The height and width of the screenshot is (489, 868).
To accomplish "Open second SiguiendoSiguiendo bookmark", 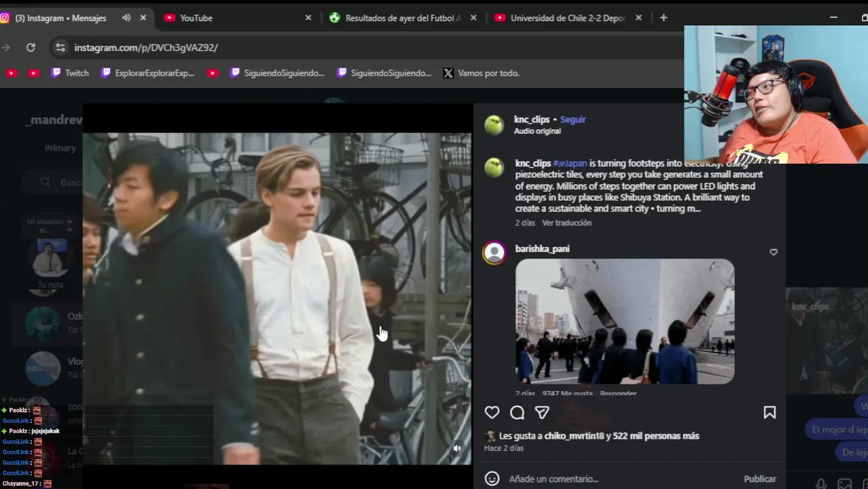I will click(384, 73).
